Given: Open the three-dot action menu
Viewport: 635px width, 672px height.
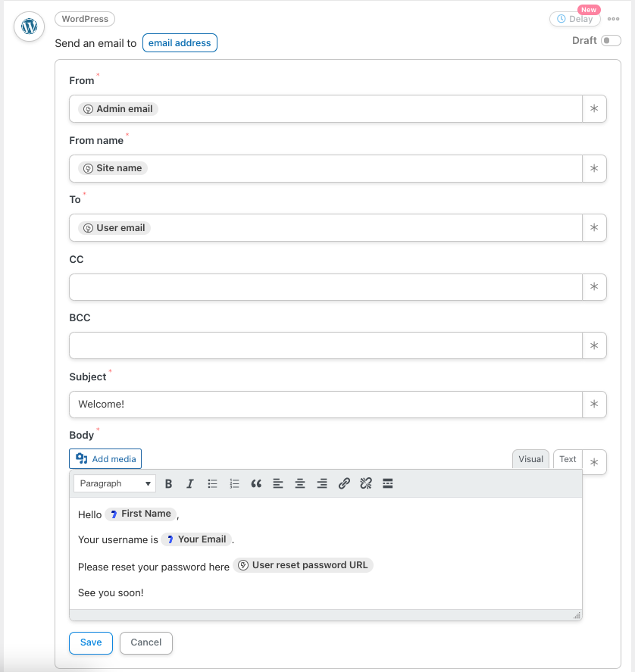Looking at the screenshot, I should coord(613,19).
